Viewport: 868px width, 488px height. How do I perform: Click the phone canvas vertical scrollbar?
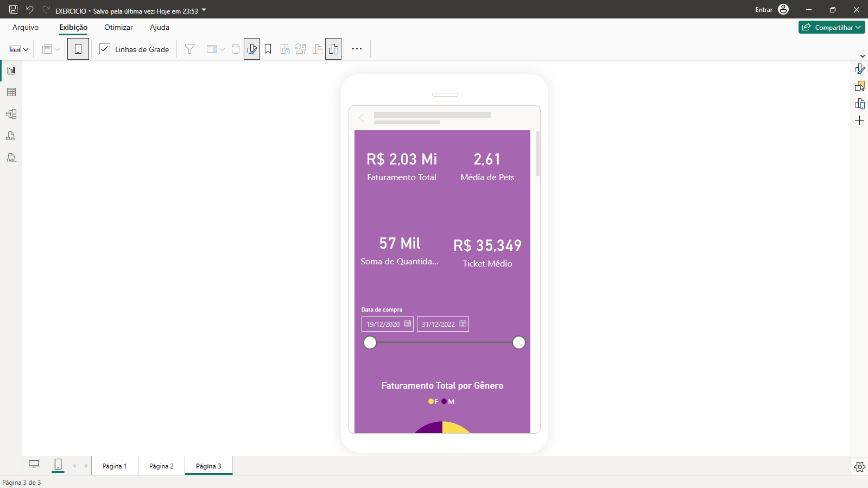pyautogui.click(x=538, y=154)
